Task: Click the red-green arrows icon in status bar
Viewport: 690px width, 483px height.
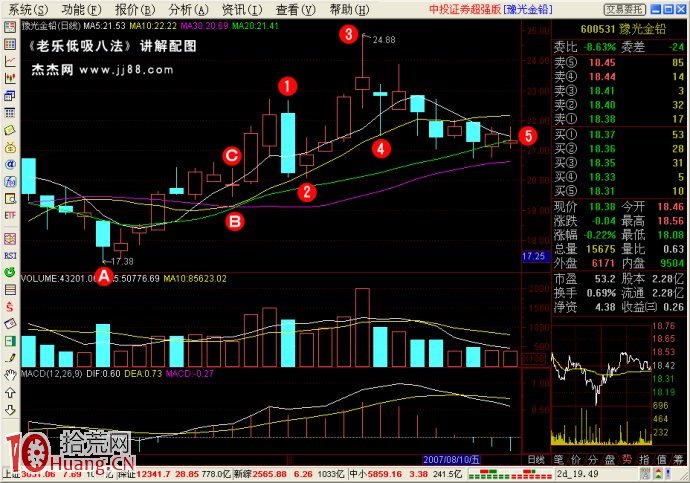Action: [658, 474]
